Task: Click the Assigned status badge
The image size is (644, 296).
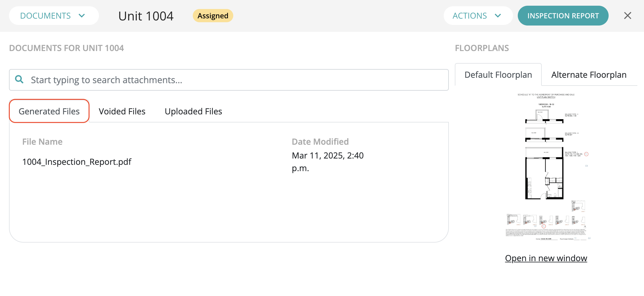Action: [x=213, y=16]
